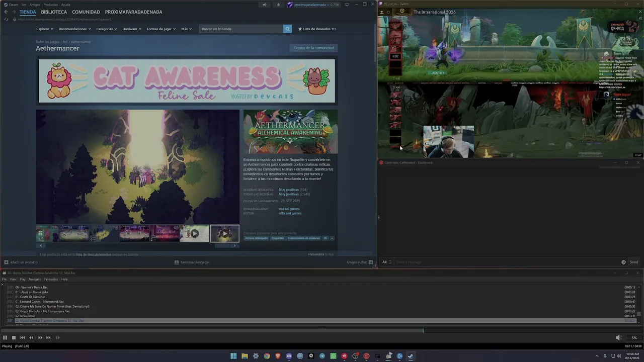The width and height of the screenshot is (644, 362).
Task: Open the Amigos menu in Steam
Action: click(x=35, y=5)
